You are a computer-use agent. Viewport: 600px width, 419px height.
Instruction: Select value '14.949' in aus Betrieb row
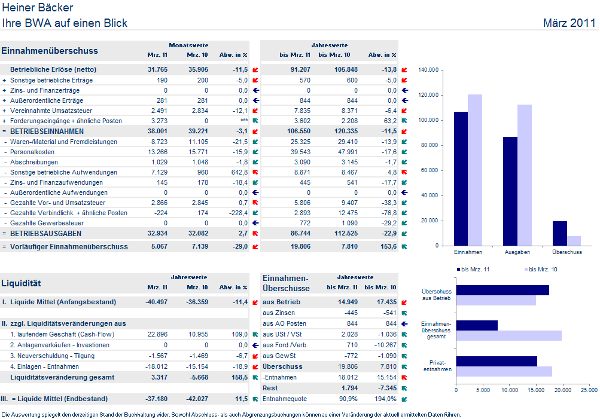(348, 302)
